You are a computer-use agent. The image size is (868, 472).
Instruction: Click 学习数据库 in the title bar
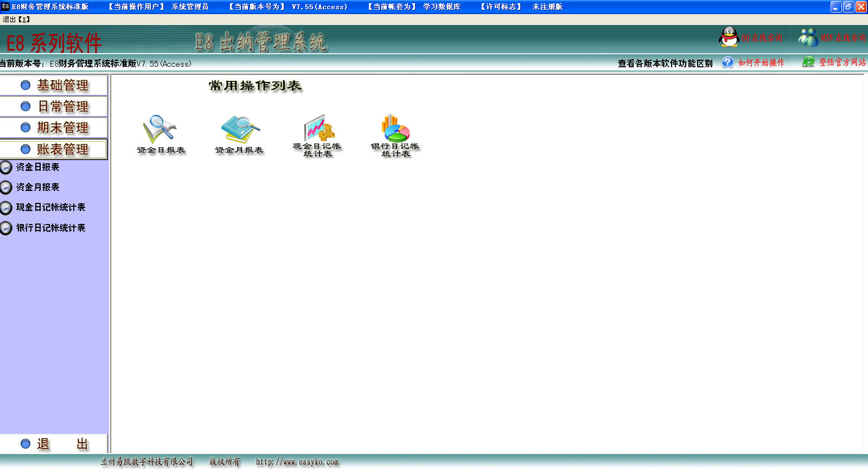pos(442,7)
